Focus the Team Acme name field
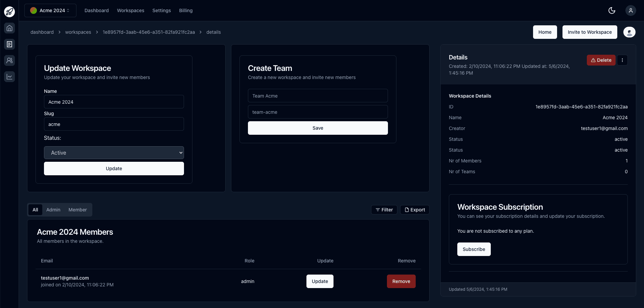 pos(318,96)
